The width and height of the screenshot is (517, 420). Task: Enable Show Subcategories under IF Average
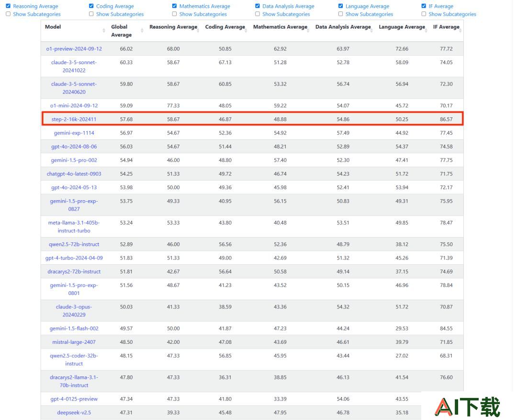(424, 14)
